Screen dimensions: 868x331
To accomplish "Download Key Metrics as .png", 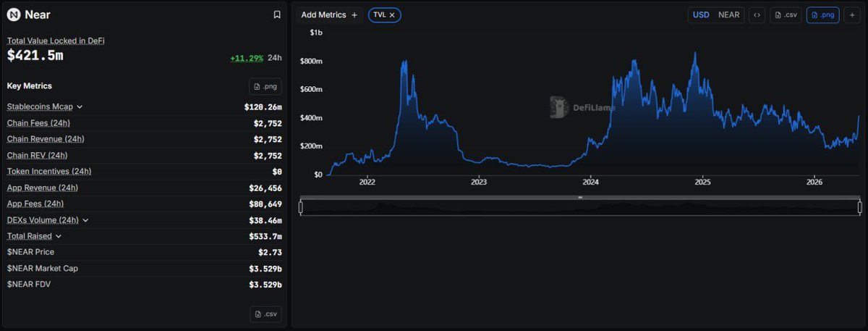I will pos(265,87).
